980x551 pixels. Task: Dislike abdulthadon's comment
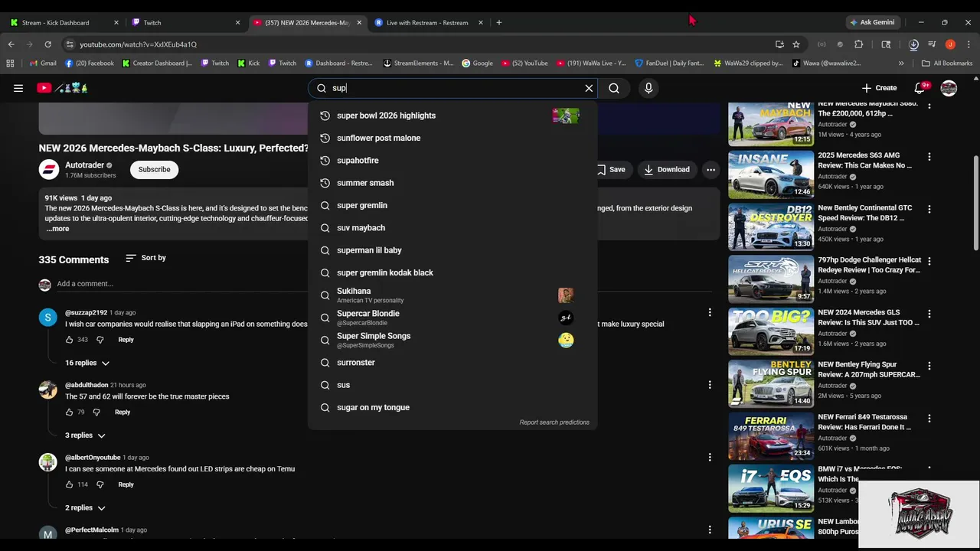click(96, 412)
